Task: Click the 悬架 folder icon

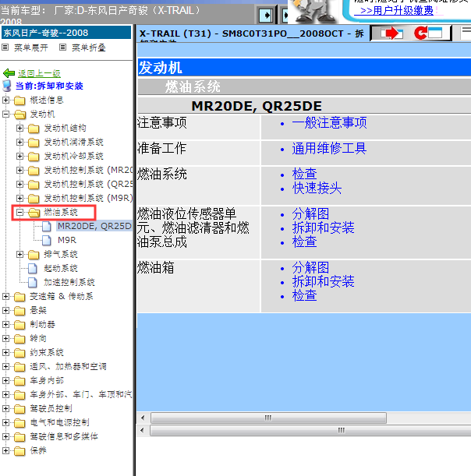Action: (19, 311)
